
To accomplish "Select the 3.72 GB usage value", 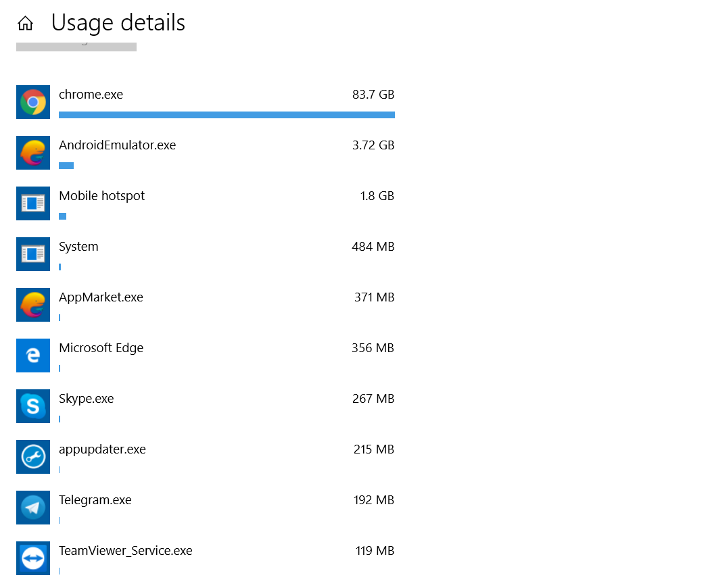I will pyautogui.click(x=373, y=145).
